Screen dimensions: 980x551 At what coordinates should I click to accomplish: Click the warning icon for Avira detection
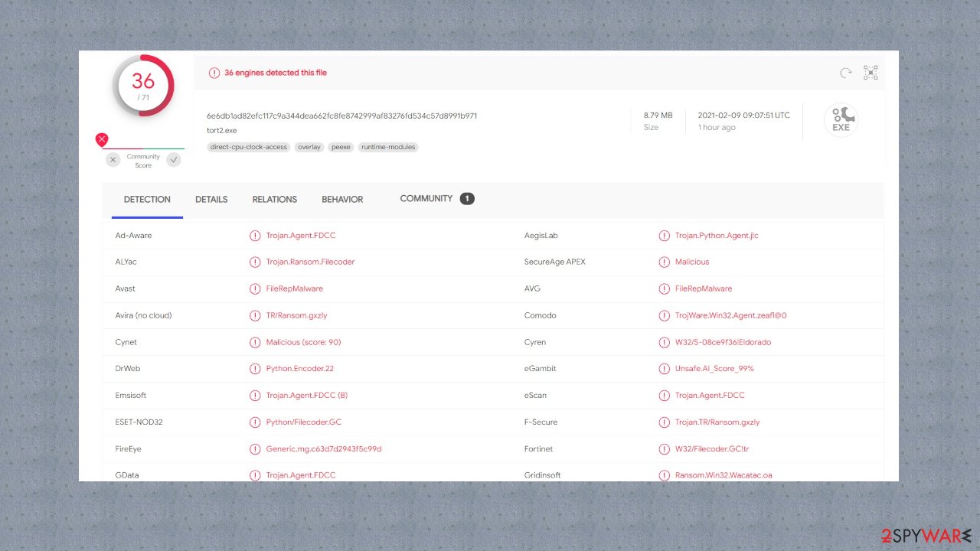[x=255, y=315]
